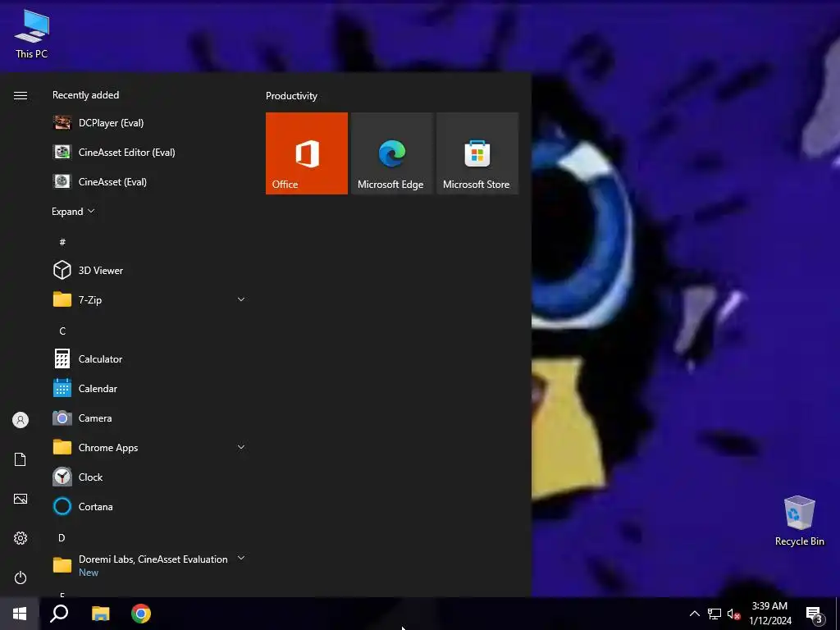840x630 pixels.
Task: Open the user account icon
Action: 21,420
